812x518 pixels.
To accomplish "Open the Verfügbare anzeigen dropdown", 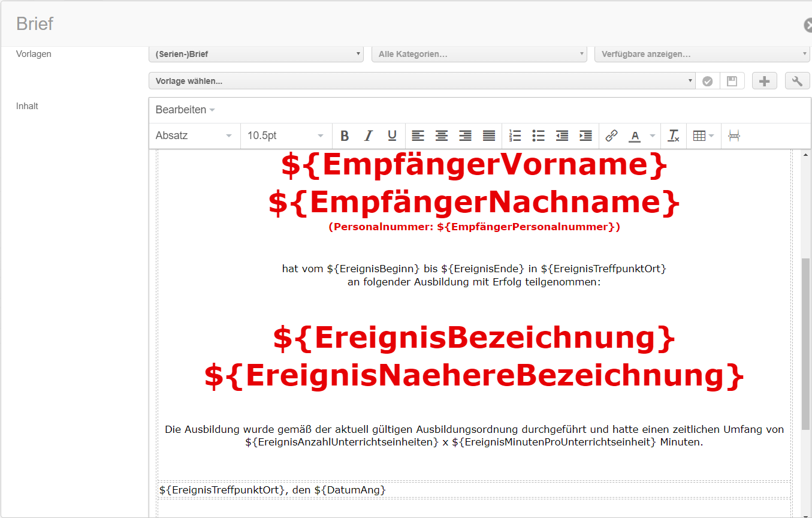I will (x=702, y=54).
